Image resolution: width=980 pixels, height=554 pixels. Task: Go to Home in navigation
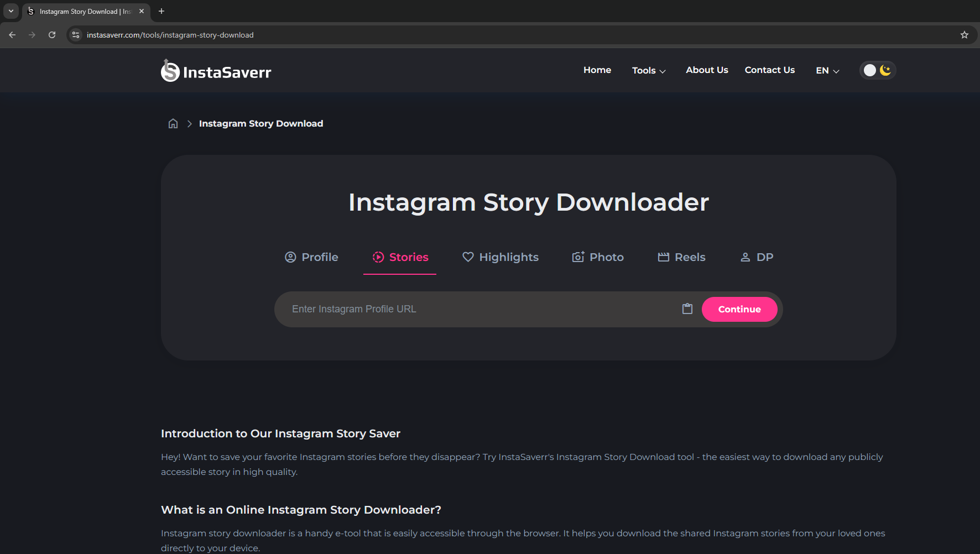point(597,70)
